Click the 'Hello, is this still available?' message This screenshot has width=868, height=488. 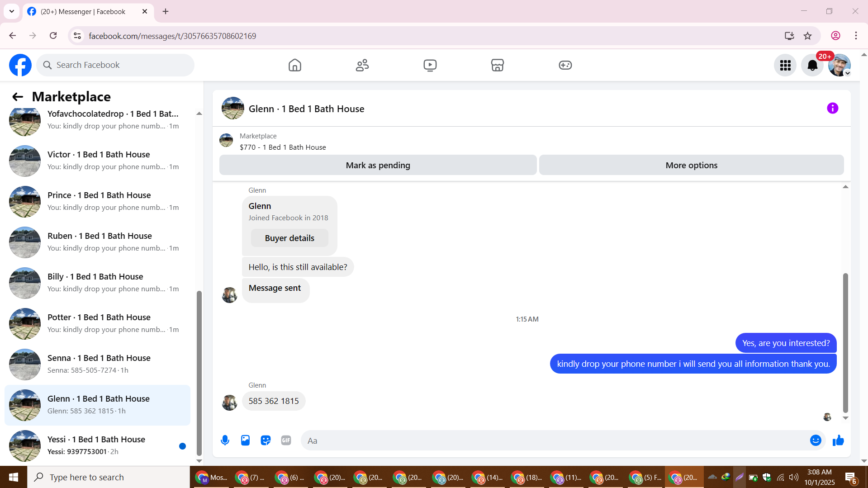(298, 267)
